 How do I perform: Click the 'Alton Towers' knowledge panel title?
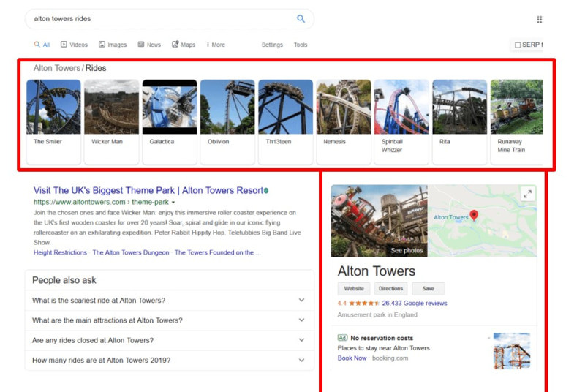pyautogui.click(x=376, y=271)
